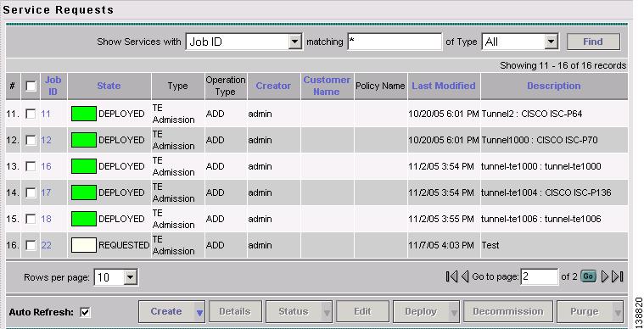This screenshot has height=329, width=644.
Task: Select checkbox for Job ID 16 row
Action: 31,166
